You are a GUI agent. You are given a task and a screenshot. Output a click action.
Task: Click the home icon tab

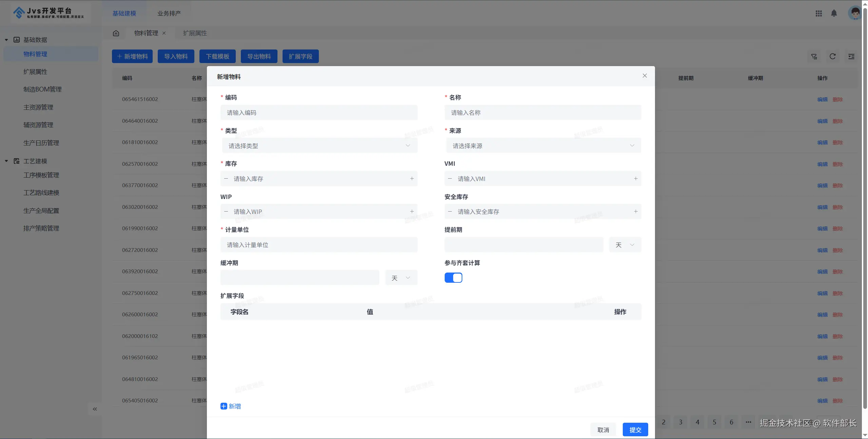(116, 33)
